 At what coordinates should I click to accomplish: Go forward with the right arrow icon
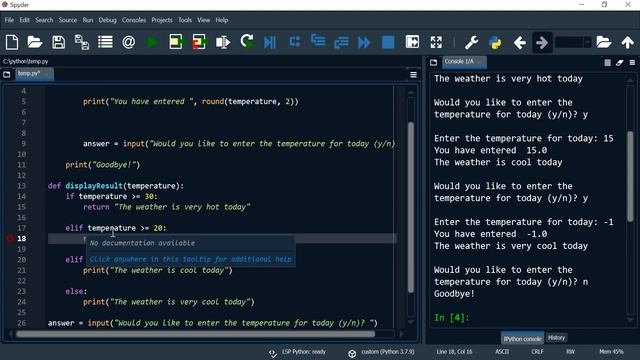tap(542, 42)
